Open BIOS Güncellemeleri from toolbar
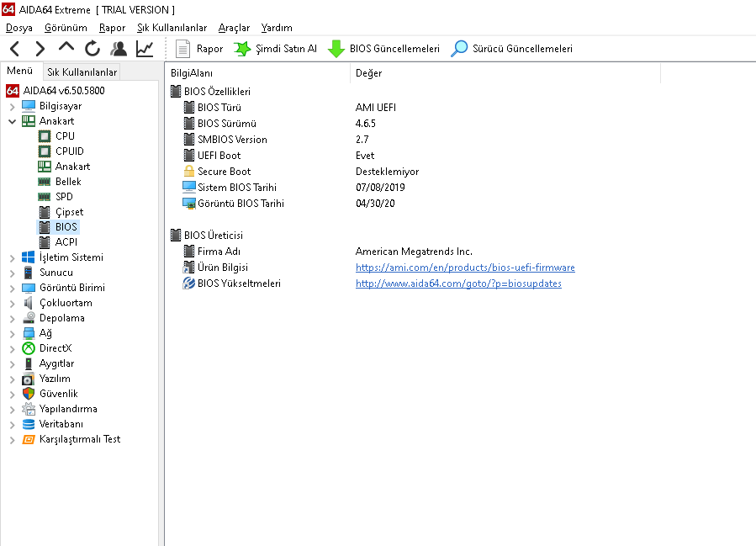The height and width of the screenshot is (546, 756). coord(383,49)
